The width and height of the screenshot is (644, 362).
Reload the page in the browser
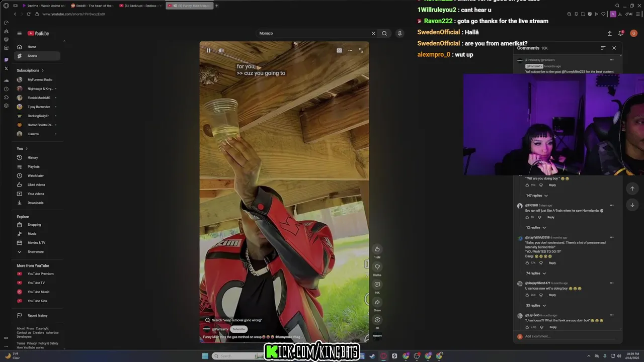click(x=29, y=14)
